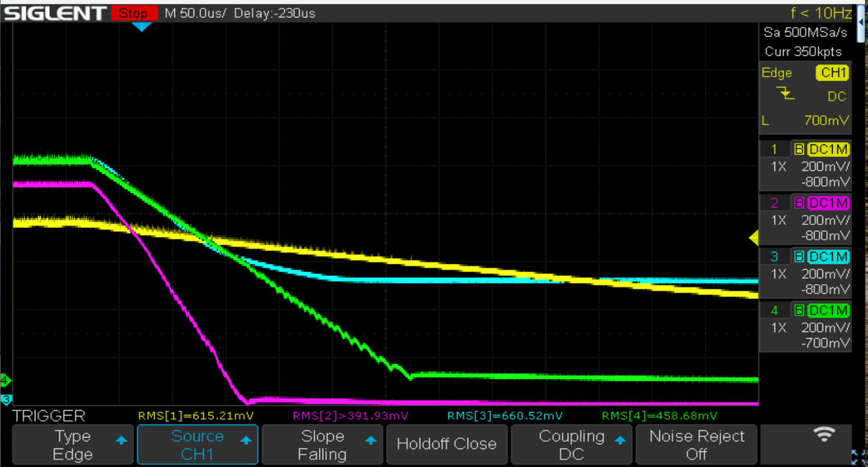Click the trigger DC coupling label
This screenshot has height=467, width=868.
(x=836, y=97)
